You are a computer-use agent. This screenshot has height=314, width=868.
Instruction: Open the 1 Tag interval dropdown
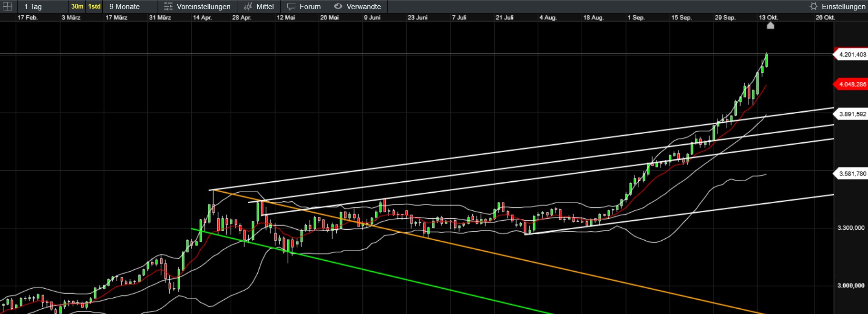[x=33, y=6]
